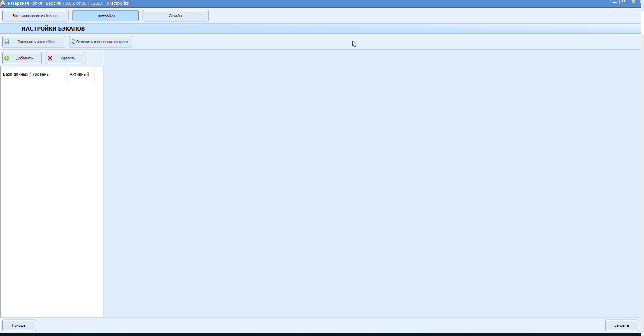Click the application logo icon in title bar
Image resolution: width=644 pixels, height=336 pixels.
pos(3,3)
